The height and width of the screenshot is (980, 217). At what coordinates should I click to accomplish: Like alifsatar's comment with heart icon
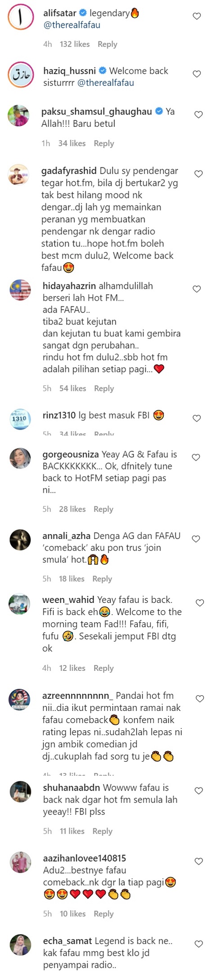click(197, 16)
